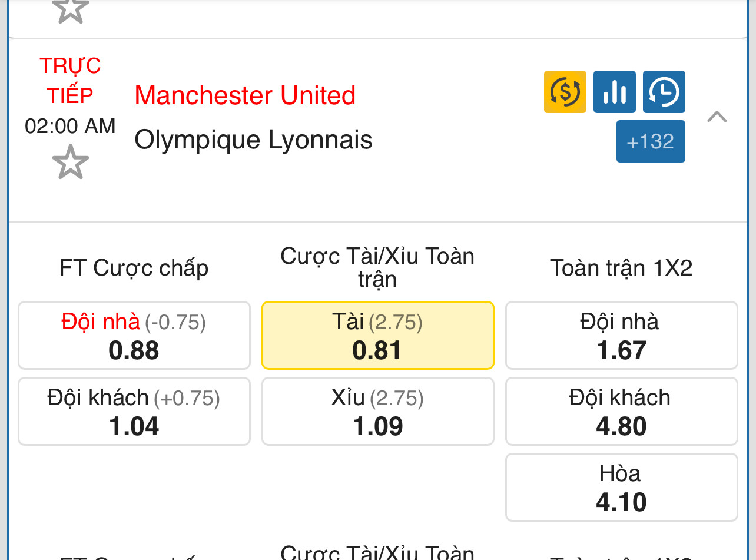Open the yellow cash out dollar icon
This screenshot has width=756, height=560.
point(565,92)
